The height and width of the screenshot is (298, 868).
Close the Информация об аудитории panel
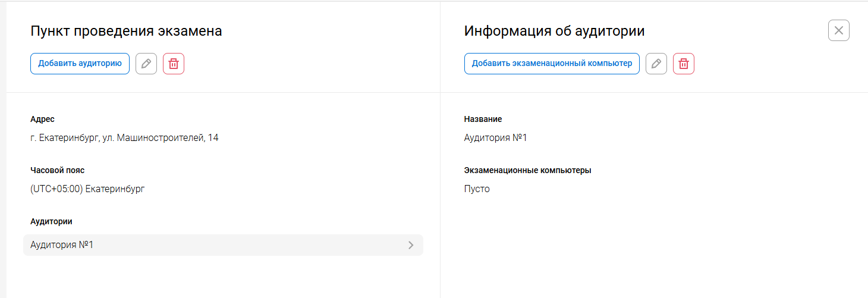pyautogui.click(x=838, y=30)
